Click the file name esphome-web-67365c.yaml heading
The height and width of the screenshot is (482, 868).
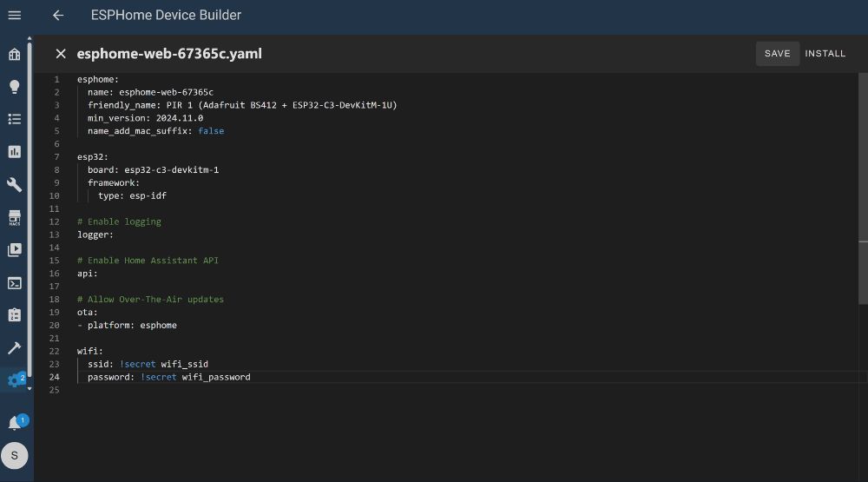[169, 54]
